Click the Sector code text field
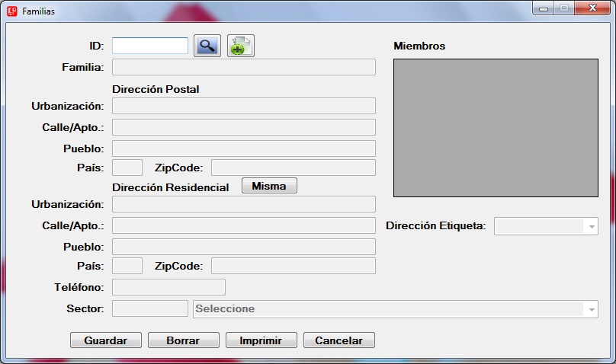The width and height of the screenshot is (616, 364). pos(149,308)
